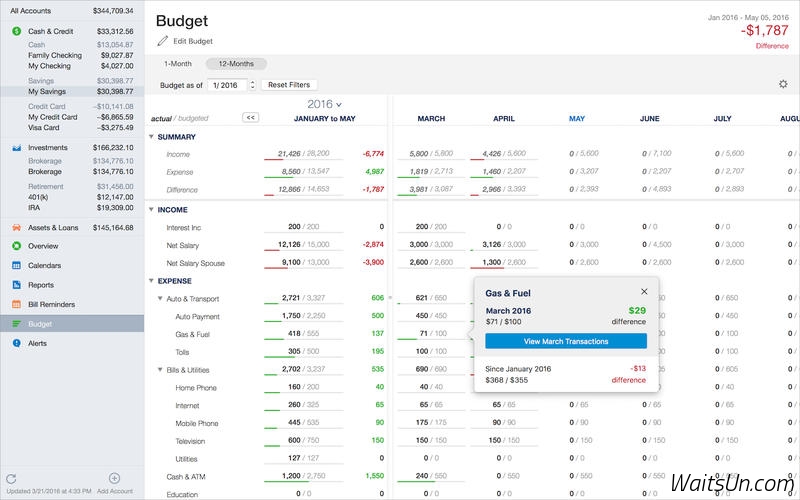Collapse the Auto & Transport category
This screenshot has height=500, width=800.
point(160,299)
